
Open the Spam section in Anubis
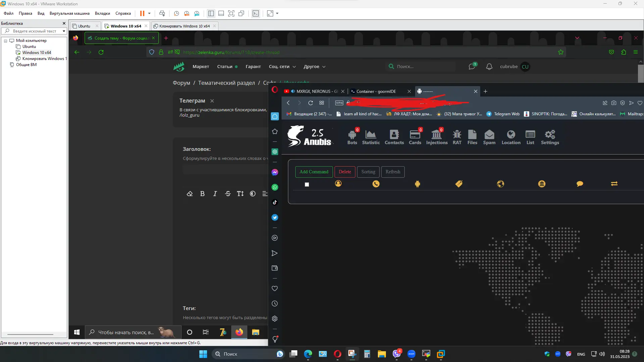point(489,137)
